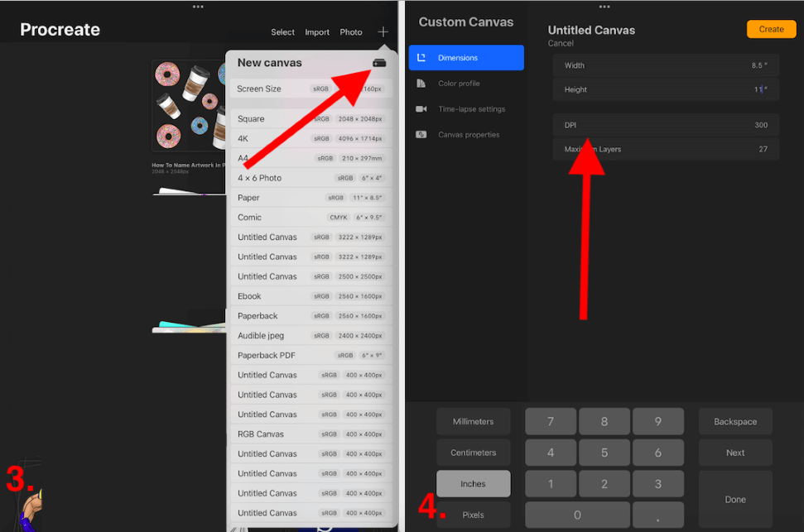
Task: Click Import in the gallery header
Action: point(317,31)
